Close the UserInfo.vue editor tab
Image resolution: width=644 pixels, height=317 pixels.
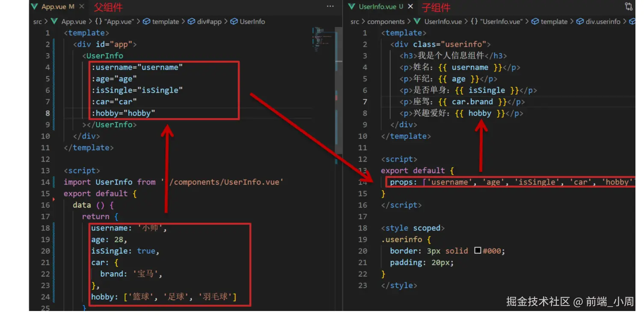click(x=411, y=7)
